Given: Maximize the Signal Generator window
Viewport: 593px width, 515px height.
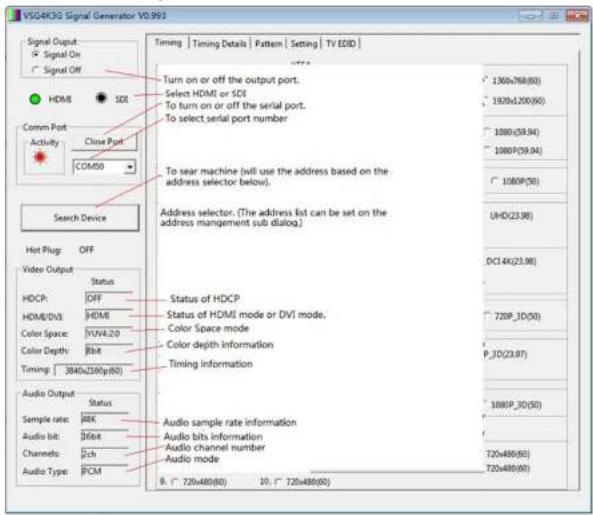Looking at the screenshot, I should [553, 16].
